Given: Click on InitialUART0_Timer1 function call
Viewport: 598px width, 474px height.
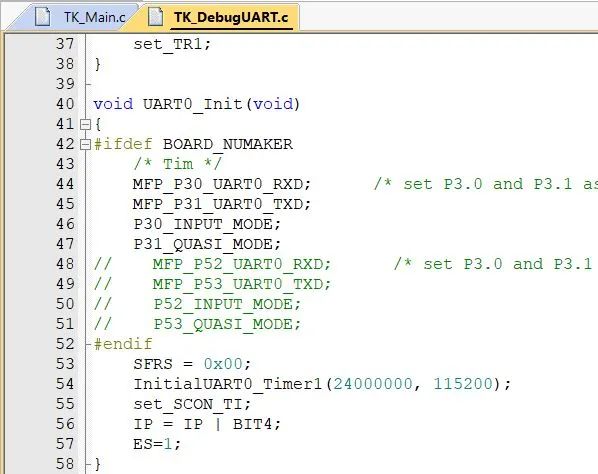Looking at the screenshot, I should click(x=228, y=384).
